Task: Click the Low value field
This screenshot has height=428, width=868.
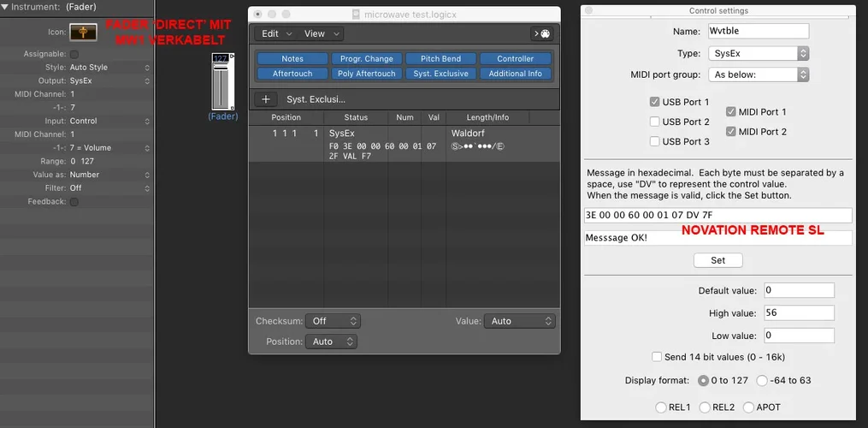Action: 799,336
